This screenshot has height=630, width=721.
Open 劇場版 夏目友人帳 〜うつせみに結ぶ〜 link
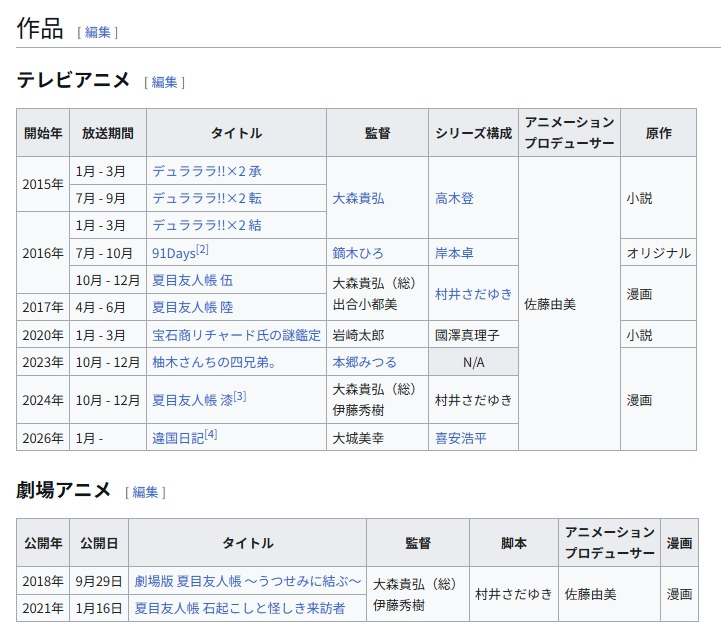point(247,581)
